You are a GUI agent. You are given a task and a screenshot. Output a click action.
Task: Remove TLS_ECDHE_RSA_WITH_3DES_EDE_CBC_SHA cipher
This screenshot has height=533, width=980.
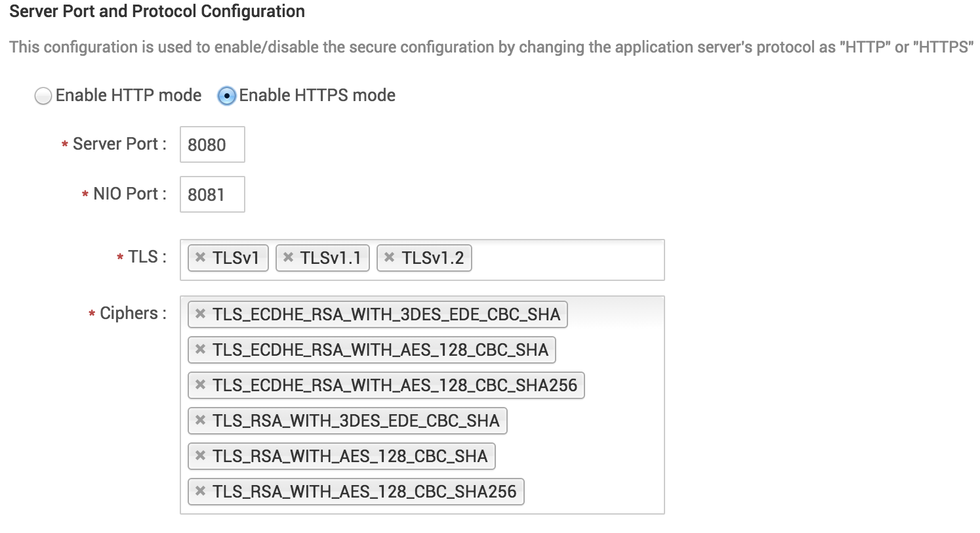201,314
